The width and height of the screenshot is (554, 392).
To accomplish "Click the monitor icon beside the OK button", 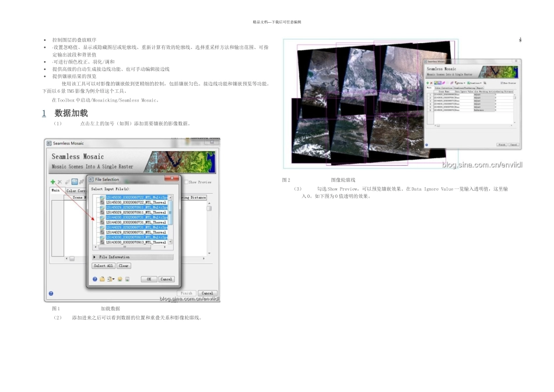I will point(127,279).
